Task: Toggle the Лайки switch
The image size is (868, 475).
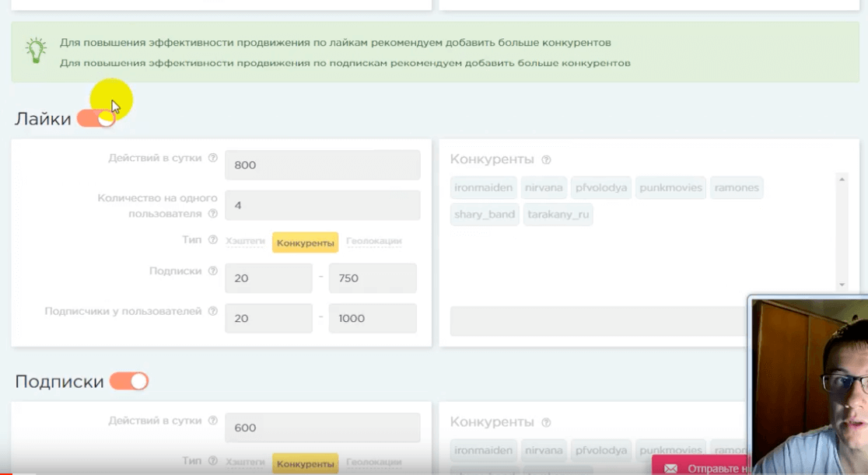Action: [96, 119]
